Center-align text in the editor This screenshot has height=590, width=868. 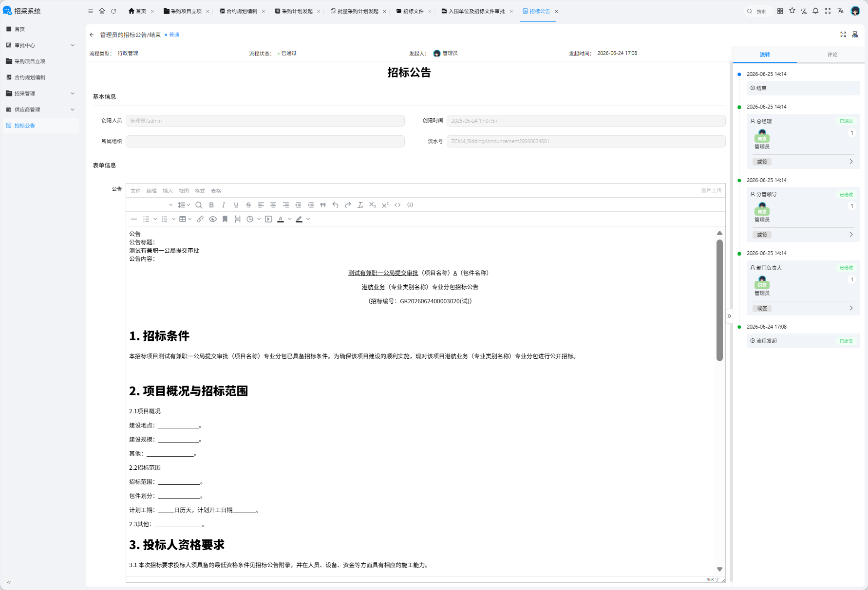pyautogui.click(x=273, y=205)
